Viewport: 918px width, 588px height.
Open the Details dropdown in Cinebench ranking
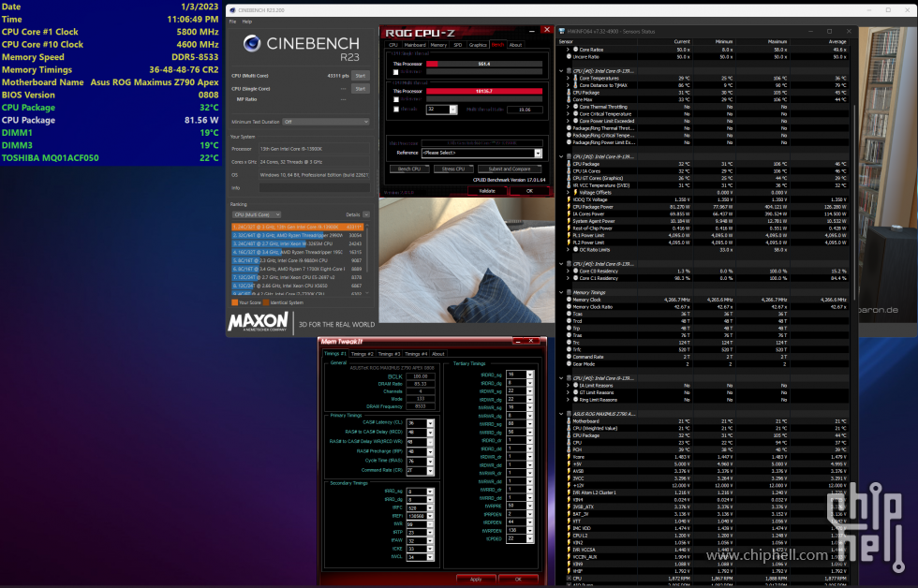[x=366, y=214]
